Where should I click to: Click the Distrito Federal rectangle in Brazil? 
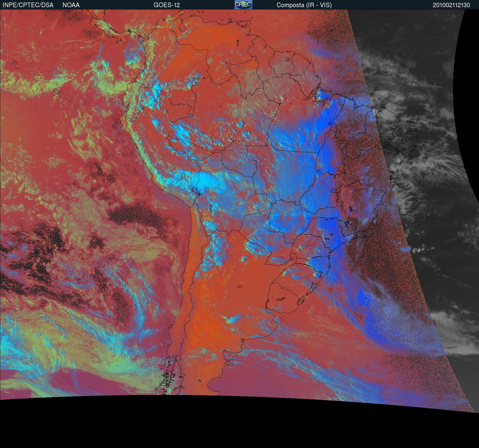click(x=334, y=190)
